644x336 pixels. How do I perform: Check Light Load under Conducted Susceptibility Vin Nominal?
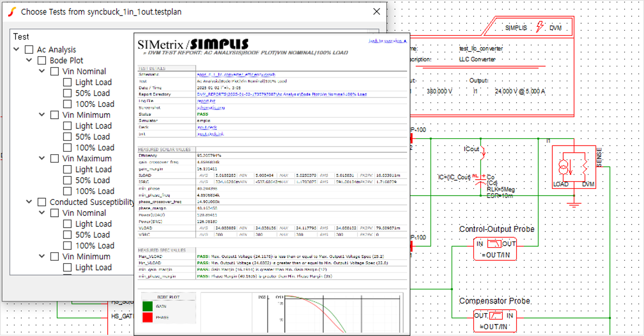[67, 224]
